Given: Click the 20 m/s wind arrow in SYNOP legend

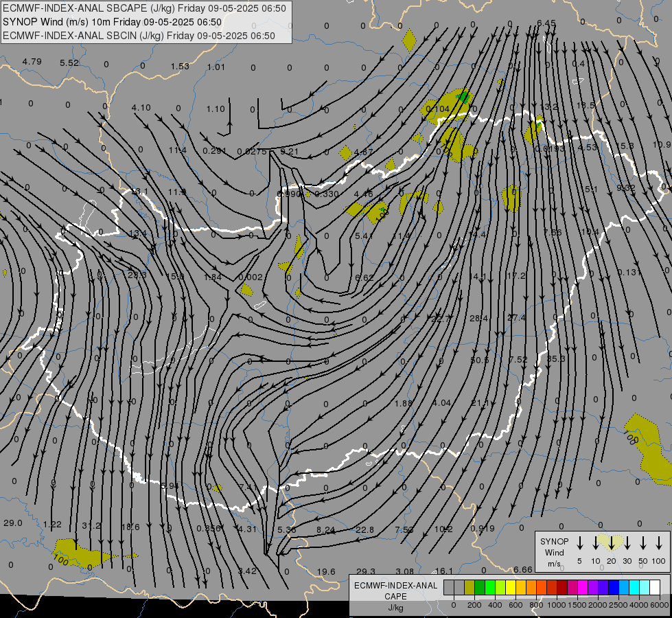Looking at the screenshot, I should [612, 543].
